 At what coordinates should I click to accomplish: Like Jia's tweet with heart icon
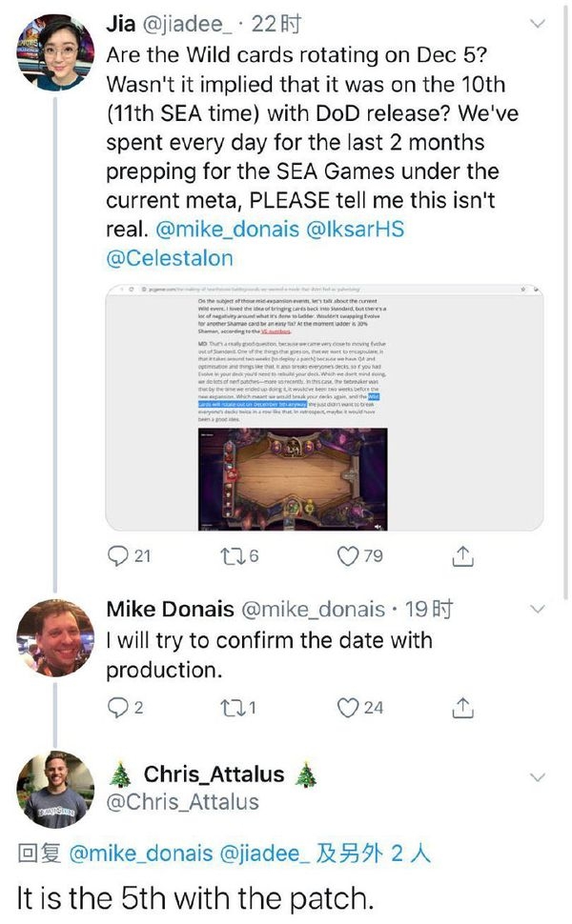click(349, 554)
